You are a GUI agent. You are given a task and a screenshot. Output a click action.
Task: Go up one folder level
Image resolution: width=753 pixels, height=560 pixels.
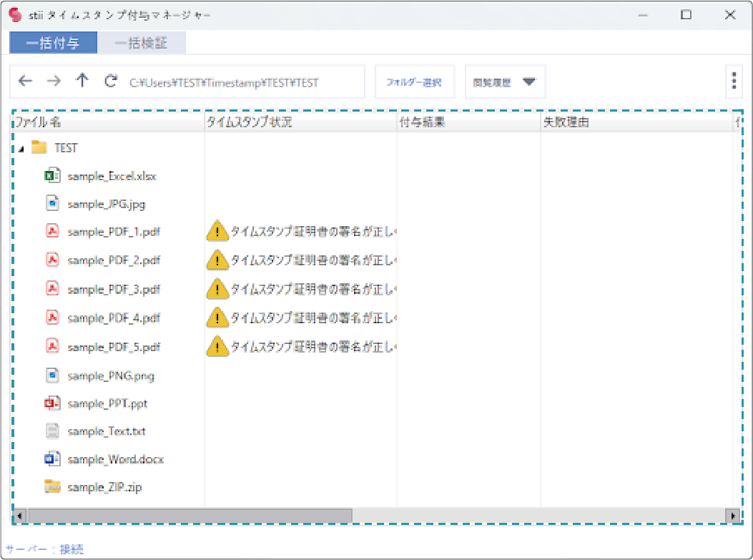point(82,82)
